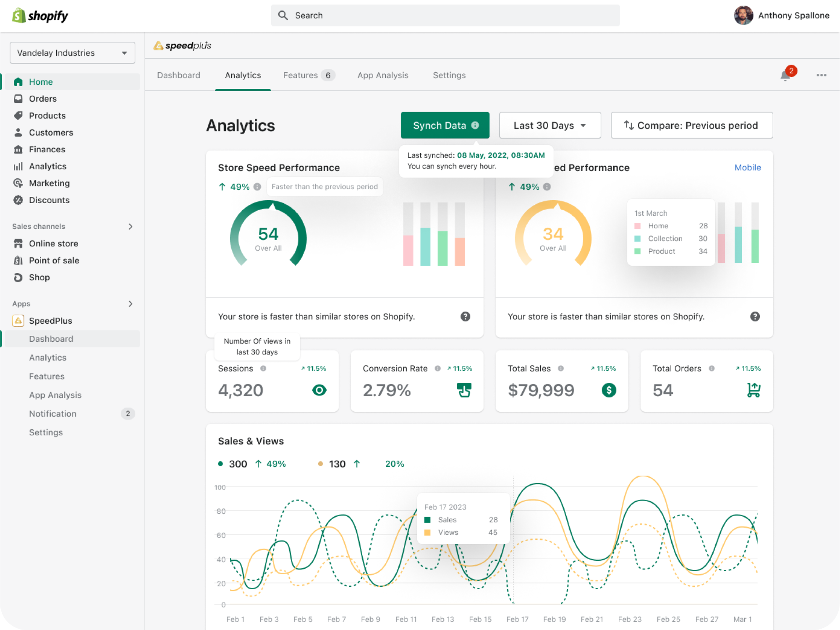Click the Sessions eye icon
840x630 pixels.
coord(319,390)
